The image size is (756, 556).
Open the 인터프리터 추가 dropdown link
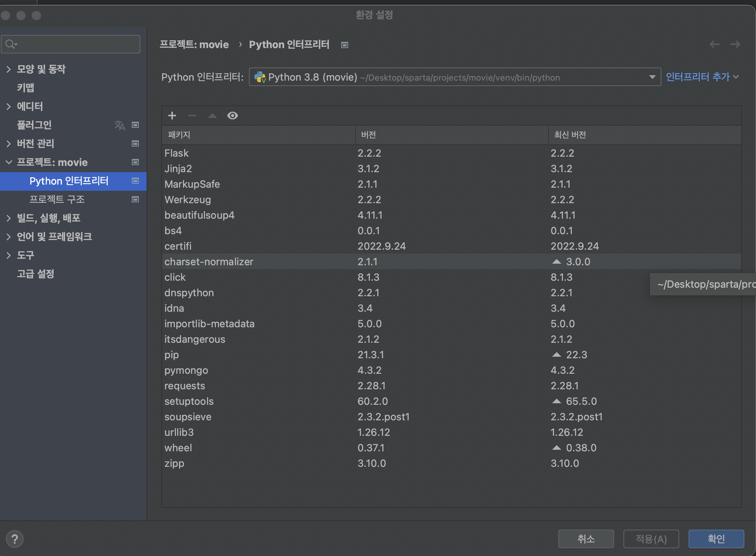(702, 77)
